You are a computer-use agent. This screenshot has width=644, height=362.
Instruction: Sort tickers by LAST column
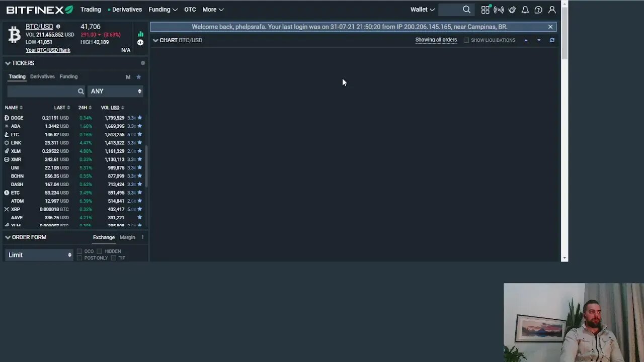coord(62,108)
